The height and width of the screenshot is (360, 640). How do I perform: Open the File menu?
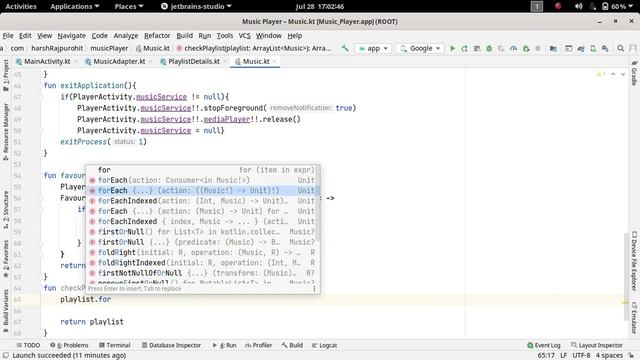point(8,36)
